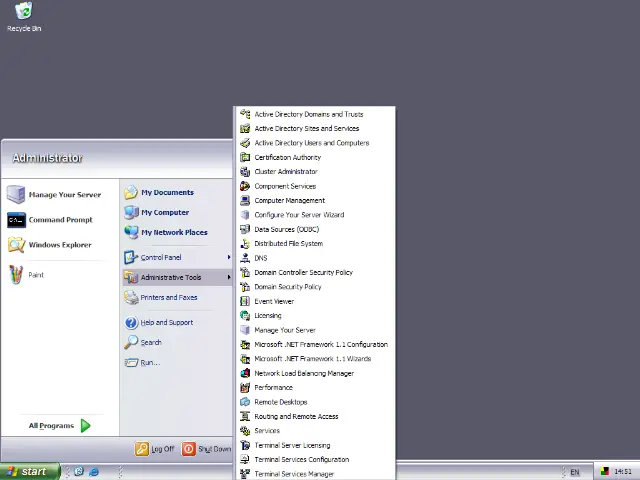Click the Domain Security Policy icon
Image resolution: width=640 pixels, height=480 pixels.
(245, 287)
